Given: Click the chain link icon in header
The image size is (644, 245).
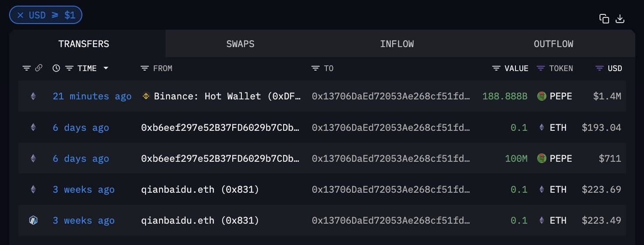Looking at the screenshot, I should [x=38, y=68].
